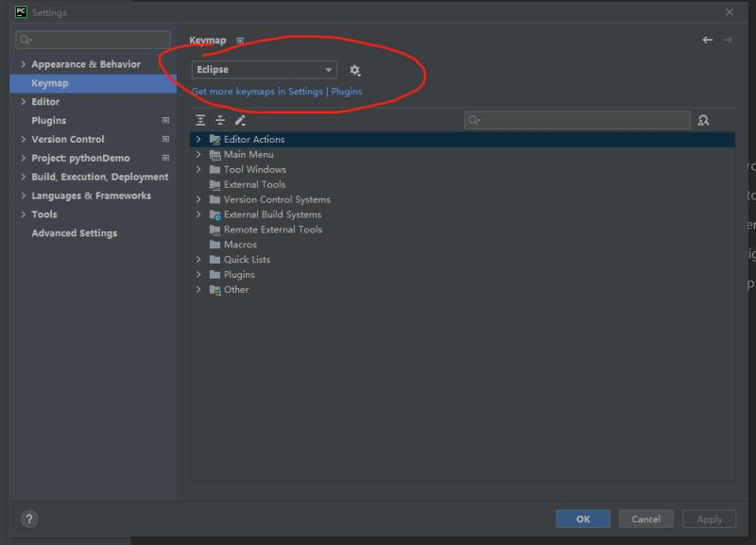Expand the Main Menu node

coord(198,154)
